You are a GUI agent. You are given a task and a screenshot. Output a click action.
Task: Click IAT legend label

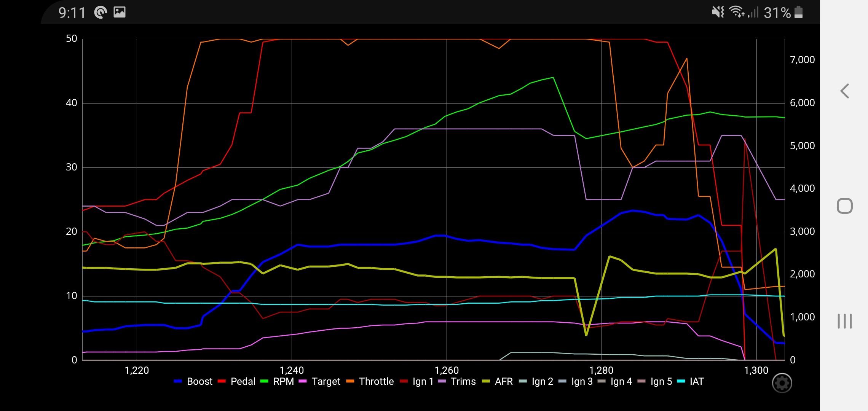[x=696, y=381]
